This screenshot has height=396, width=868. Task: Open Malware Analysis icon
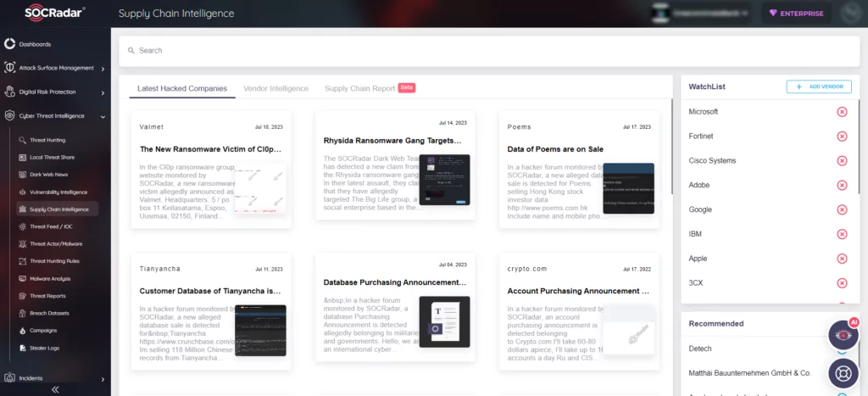(23, 279)
